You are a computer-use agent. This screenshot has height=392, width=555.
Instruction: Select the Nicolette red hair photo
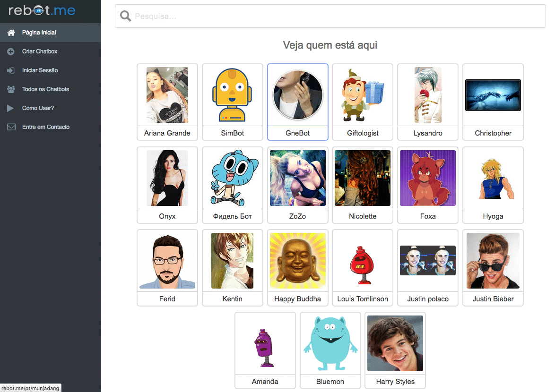click(363, 178)
